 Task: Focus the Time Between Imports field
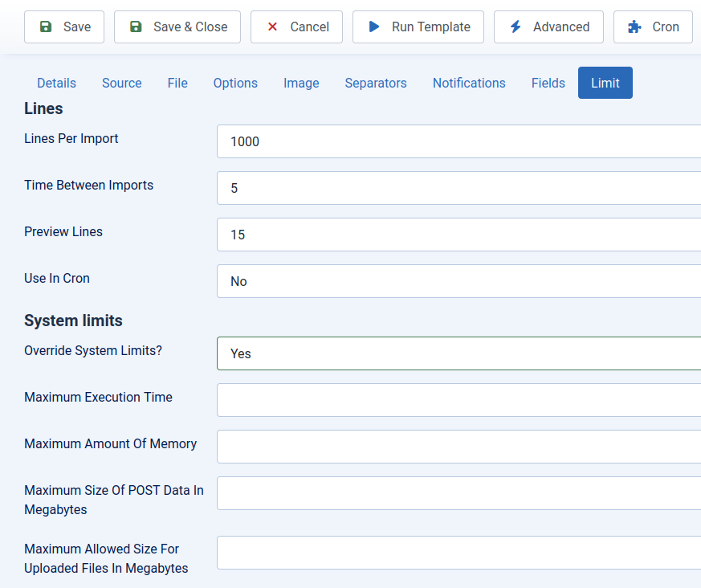(x=458, y=188)
